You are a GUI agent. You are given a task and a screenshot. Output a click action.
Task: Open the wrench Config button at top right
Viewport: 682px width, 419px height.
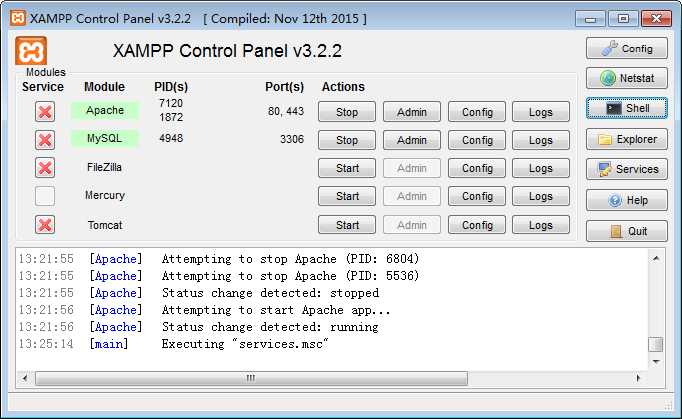pos(627,48)
